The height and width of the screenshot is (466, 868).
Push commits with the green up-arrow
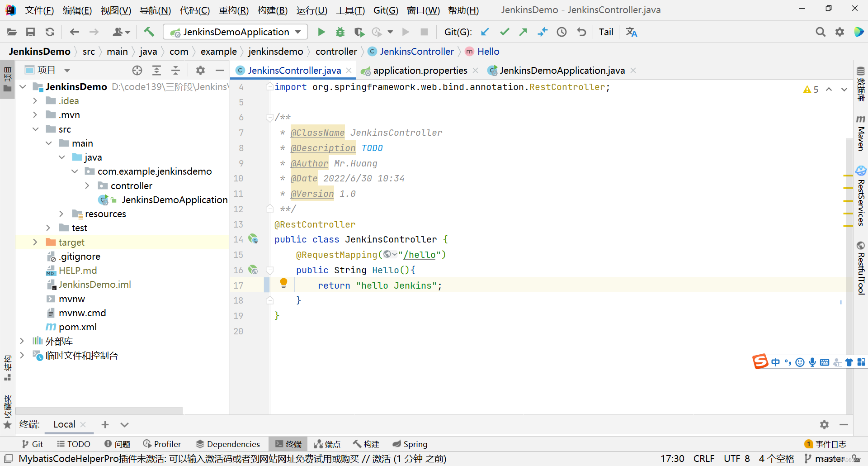tap(524, 32)
